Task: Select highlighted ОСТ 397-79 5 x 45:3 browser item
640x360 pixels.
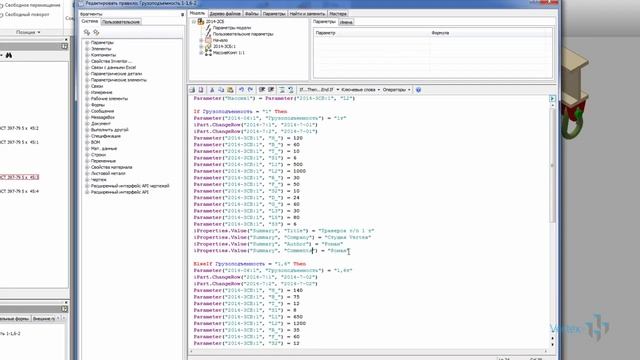Action: click(x=19, y=177)
